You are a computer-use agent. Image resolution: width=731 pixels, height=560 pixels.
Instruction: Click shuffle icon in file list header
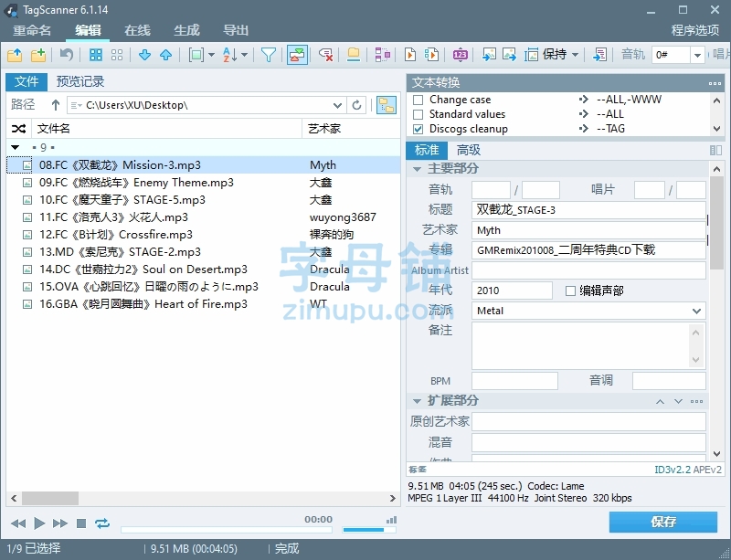(x=18, y=129)
